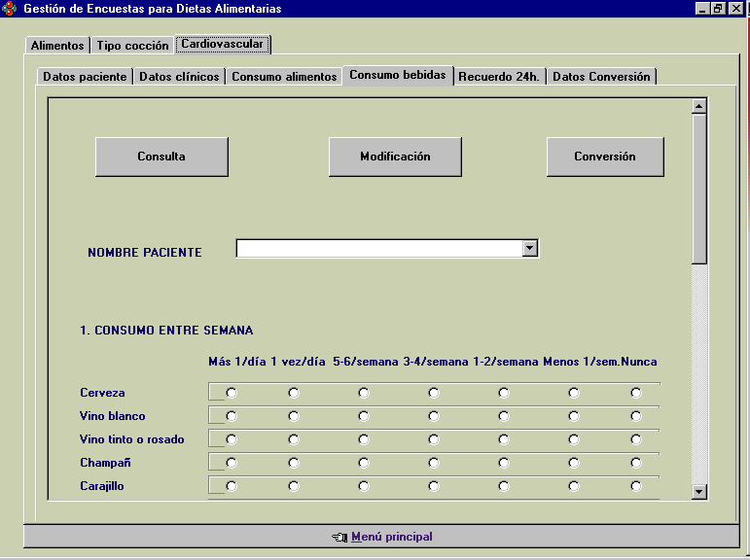Click scrollbar up arrow in form

click(698, 106)
